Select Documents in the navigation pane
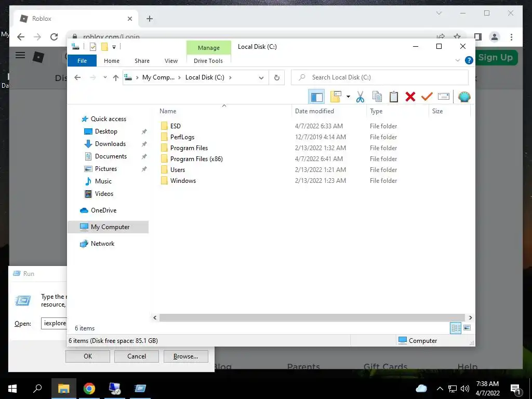532x399 pixels. pyautogui.click(x=111, y=156)
